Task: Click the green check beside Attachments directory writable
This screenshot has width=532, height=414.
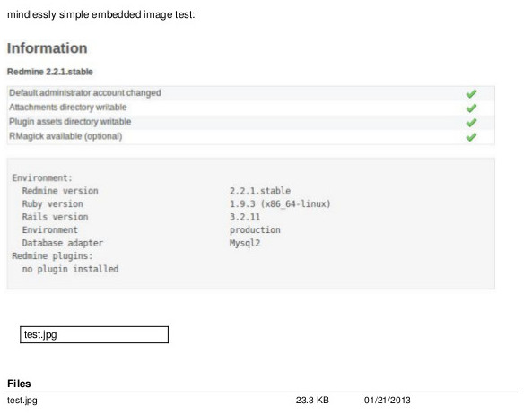Action: click(x=471, y=108)
